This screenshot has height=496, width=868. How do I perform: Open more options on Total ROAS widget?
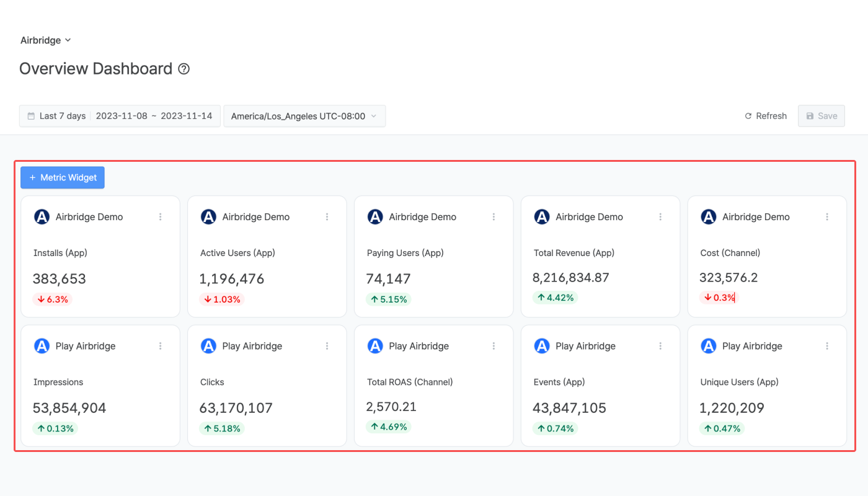click(x=494, y=346)
